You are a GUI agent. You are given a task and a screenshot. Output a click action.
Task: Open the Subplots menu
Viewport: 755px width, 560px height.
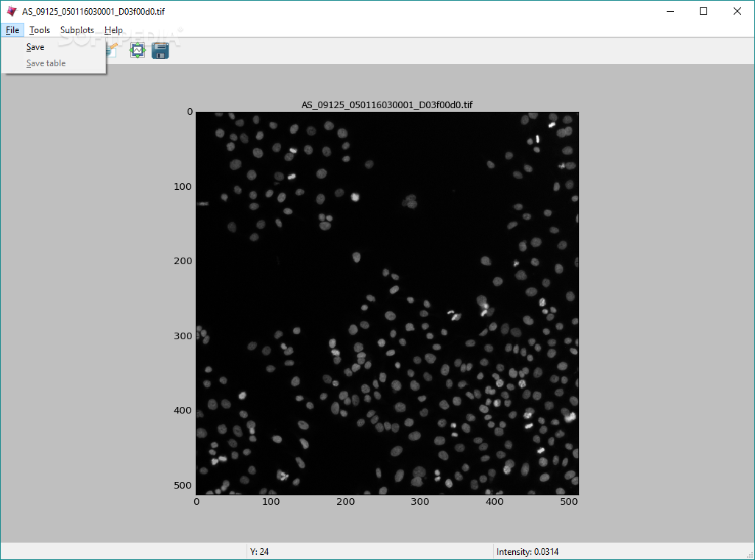coord(77,30)
